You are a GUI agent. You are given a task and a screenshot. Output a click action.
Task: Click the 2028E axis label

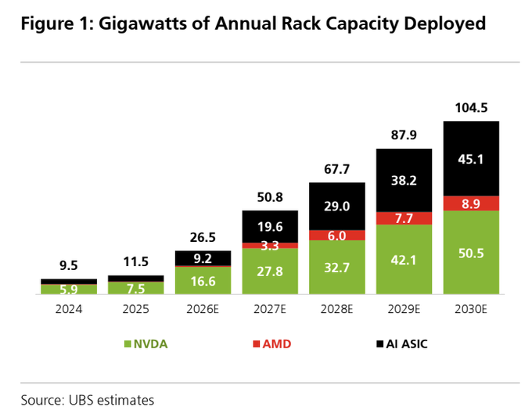point(337,309)
